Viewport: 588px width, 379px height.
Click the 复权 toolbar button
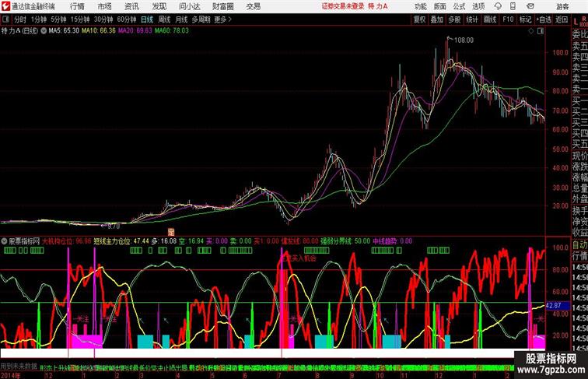coord(419,19)
